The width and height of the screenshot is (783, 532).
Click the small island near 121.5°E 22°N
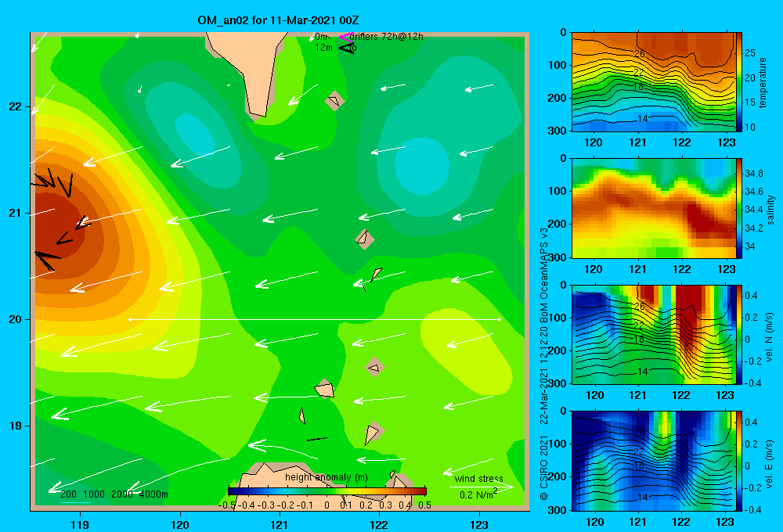(x=334, y=101)
